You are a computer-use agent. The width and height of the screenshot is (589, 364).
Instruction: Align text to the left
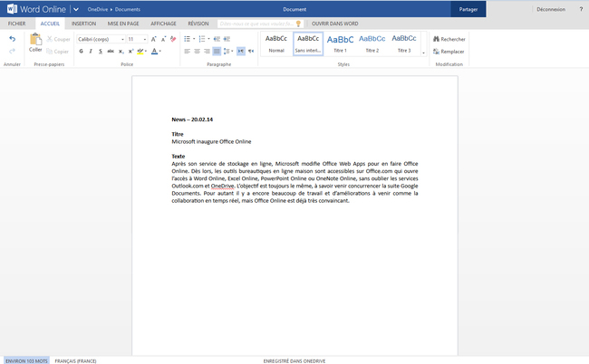pos(187,51)
